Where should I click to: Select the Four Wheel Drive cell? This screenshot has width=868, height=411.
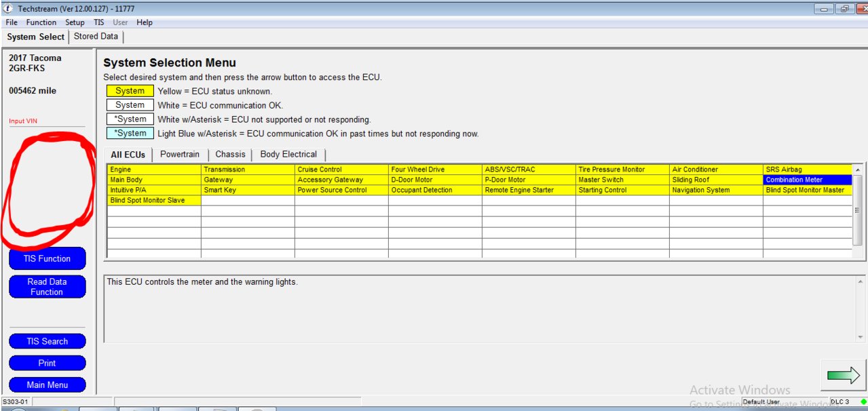pos(436,170)
